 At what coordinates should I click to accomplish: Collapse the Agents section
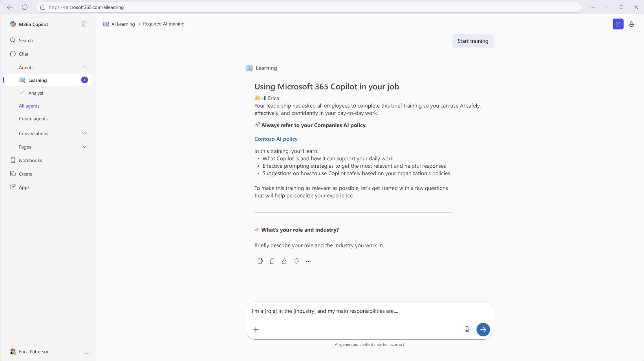click(x=84, y=67)
